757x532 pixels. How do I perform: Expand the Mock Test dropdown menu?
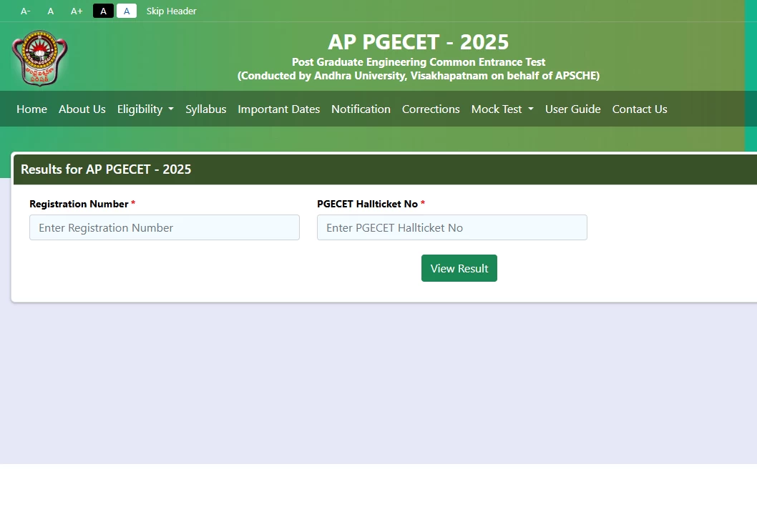tap(502, 109)
